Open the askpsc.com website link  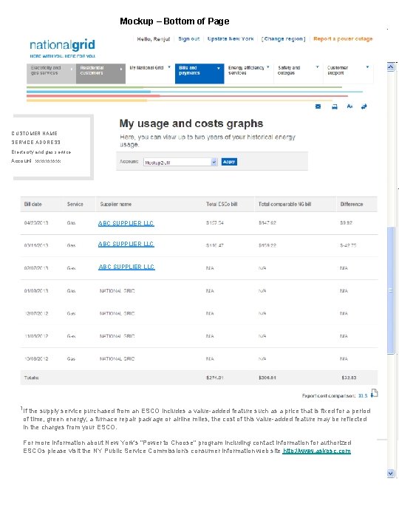316,451
